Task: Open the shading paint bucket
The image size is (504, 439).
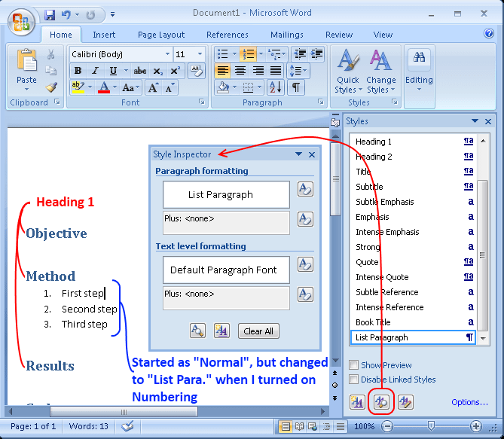Action: [223, 87]
